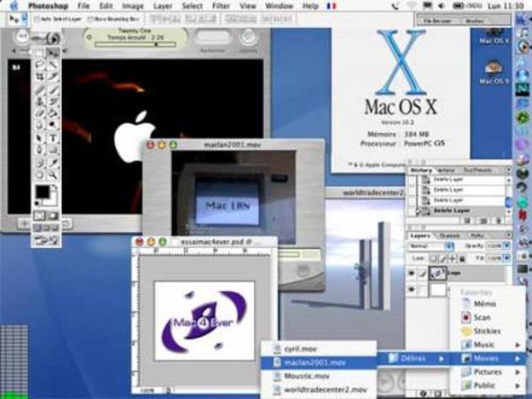This screenshot has width=532, height=399.
Task: Expand the Délires submenu entry
Action: point(414,358)
